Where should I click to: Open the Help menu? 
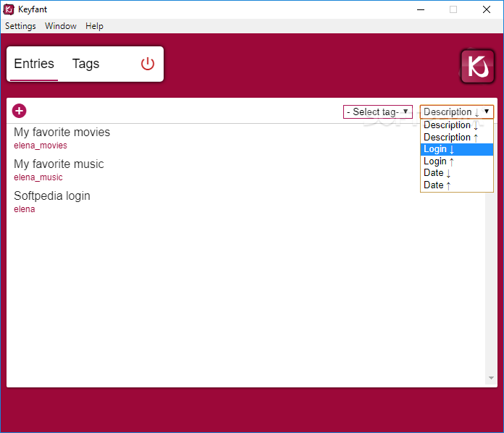(x=94, y=26)
